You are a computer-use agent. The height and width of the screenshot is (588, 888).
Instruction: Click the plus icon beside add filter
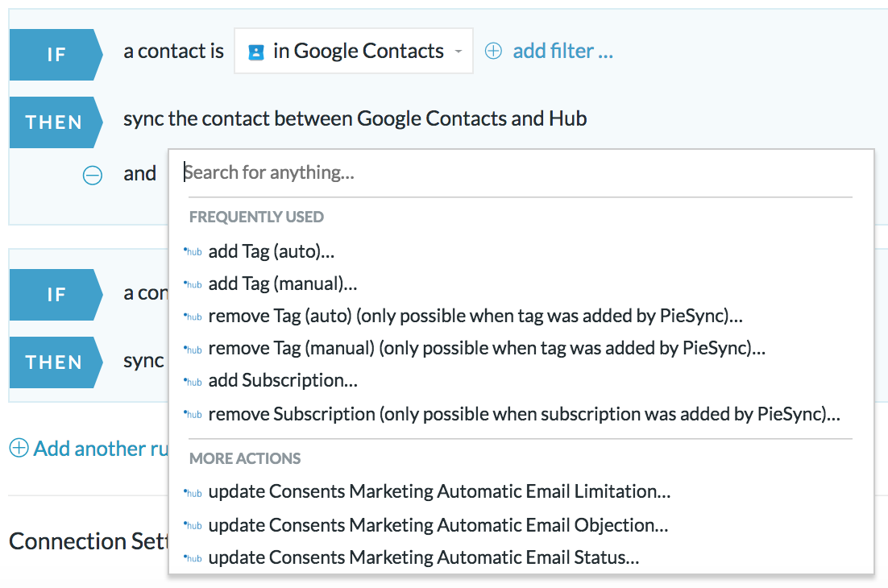[493, 51]
